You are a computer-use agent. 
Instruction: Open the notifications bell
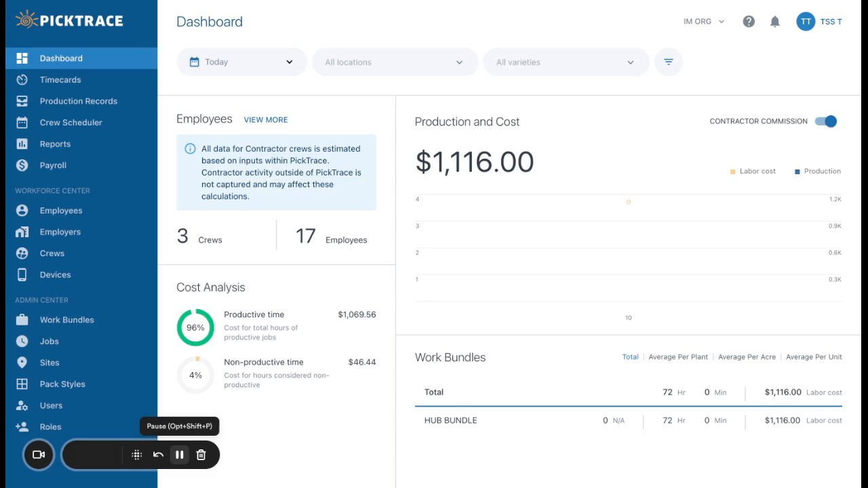775,22
